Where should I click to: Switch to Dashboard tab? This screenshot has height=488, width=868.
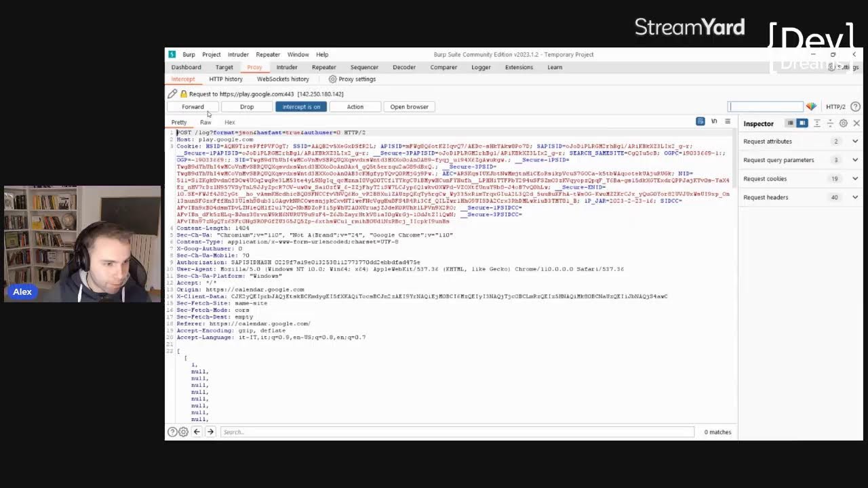(x=186, y=67)
